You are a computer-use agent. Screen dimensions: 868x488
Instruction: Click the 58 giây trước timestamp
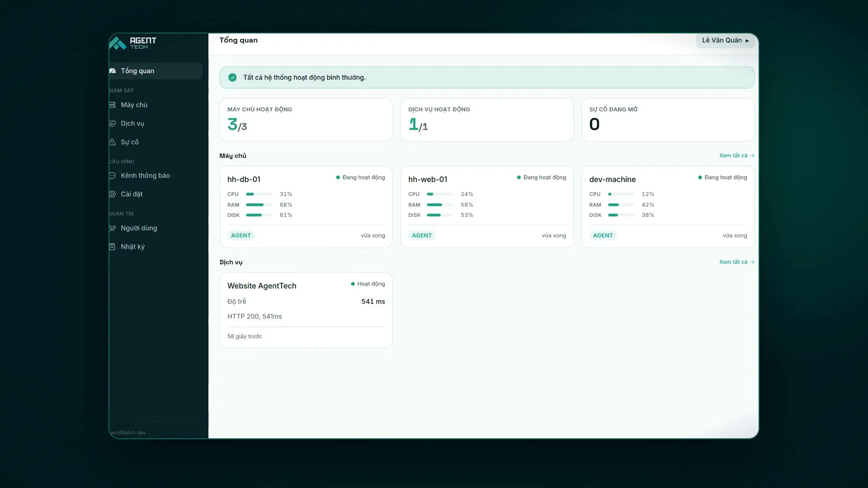point(245,336)
